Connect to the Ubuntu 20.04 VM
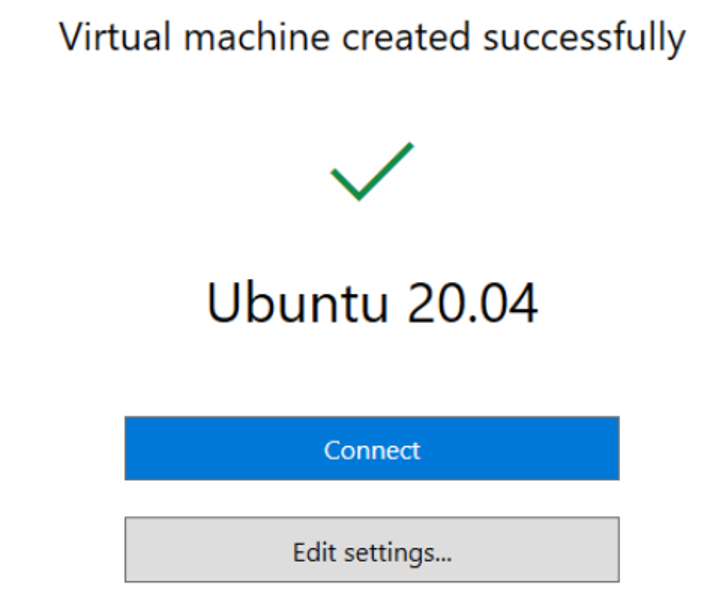Screen dimensions: 710x616 tap(372, 449)
